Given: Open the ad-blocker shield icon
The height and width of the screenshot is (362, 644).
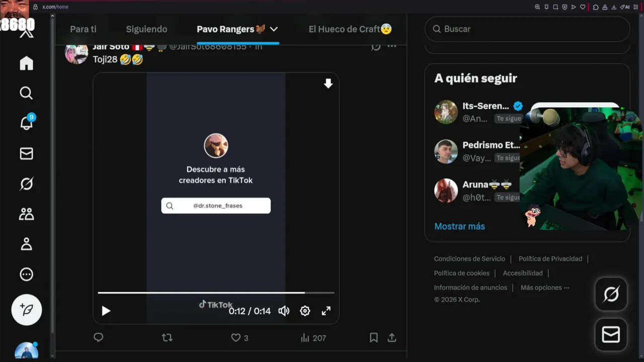Looking at the screenshot, I should [565, 7].
